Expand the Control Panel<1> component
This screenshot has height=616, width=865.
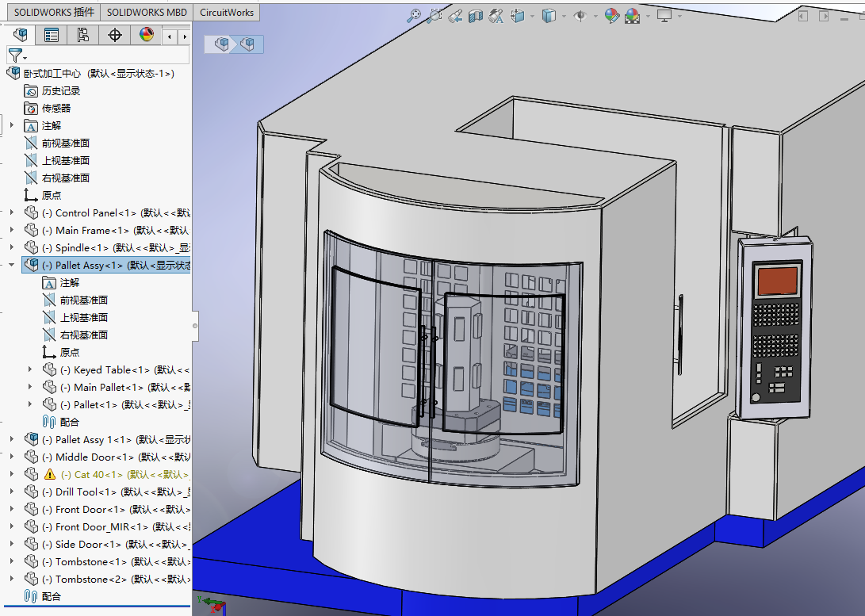tap(11, 213)
